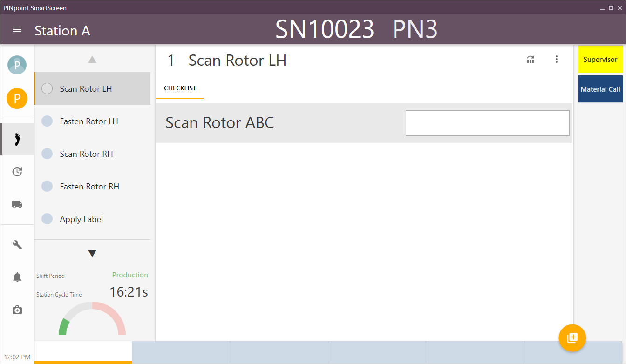Open the first aid kit view

[17, 310]
